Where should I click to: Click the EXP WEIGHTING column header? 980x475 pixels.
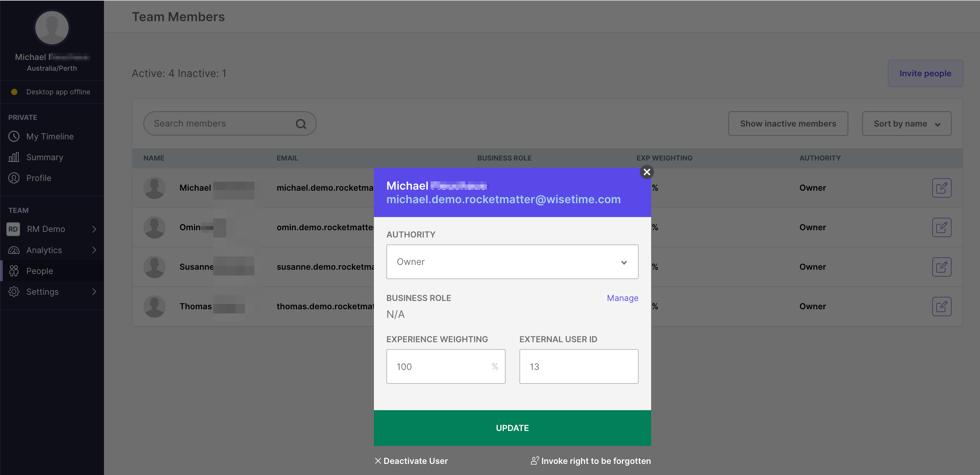664,158
